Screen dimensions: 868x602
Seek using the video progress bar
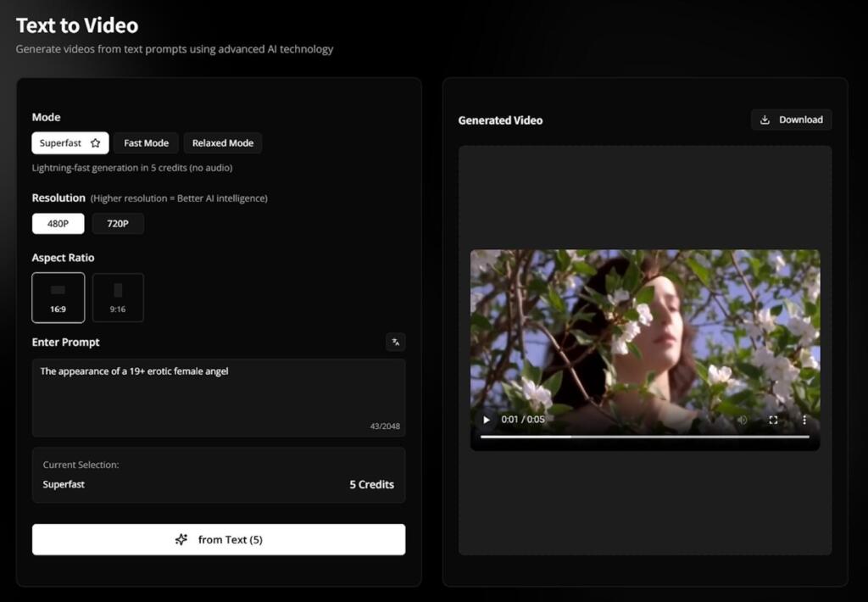[644, 437]
